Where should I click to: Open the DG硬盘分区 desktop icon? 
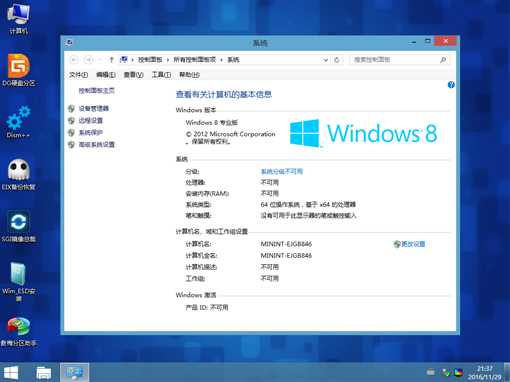(x=19, y=69)
